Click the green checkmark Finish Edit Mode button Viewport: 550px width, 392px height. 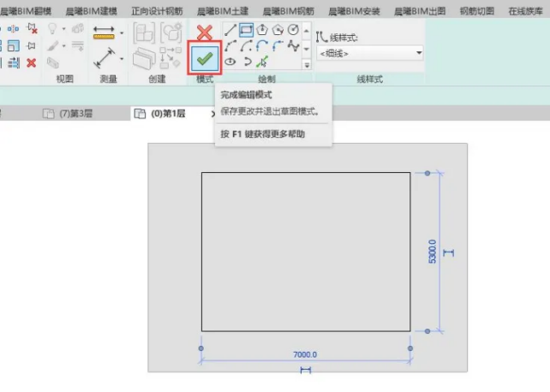tap(204, 58)
